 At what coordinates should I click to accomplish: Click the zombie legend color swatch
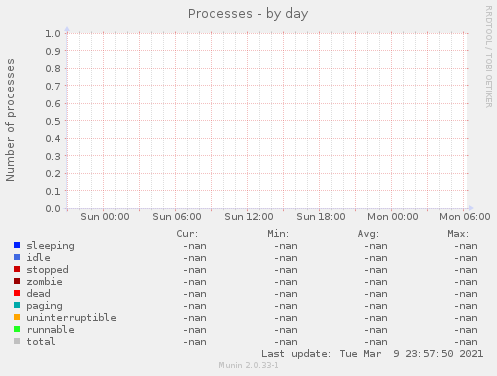pos(17,281)
